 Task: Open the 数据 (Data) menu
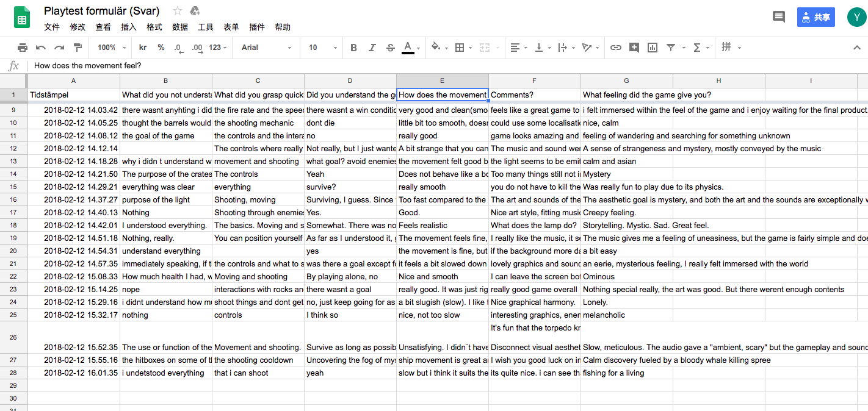(x=180, y=27)
